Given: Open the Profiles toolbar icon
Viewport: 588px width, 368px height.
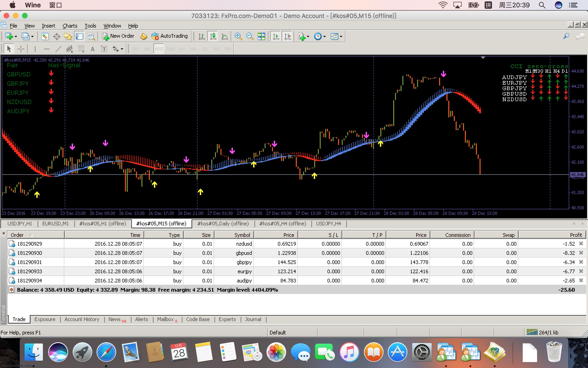Looking at the screenshot, I should click(x=25, y=36).
